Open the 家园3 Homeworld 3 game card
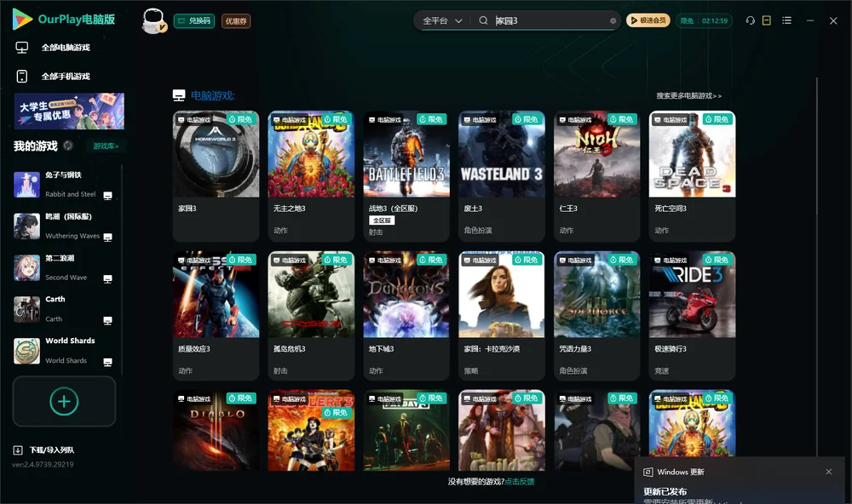852x504 pixels. [x=216, y=176]
